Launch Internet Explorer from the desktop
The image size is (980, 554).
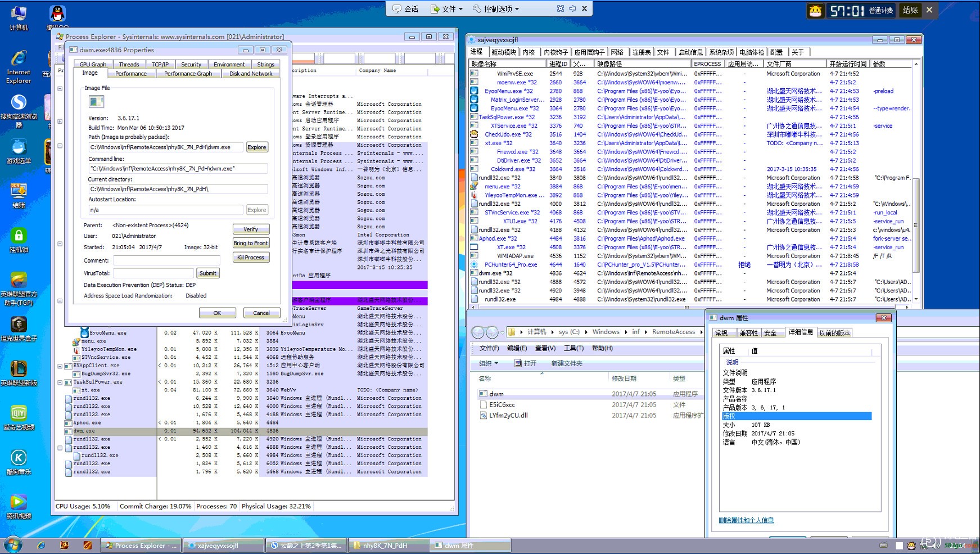point(19,66)
